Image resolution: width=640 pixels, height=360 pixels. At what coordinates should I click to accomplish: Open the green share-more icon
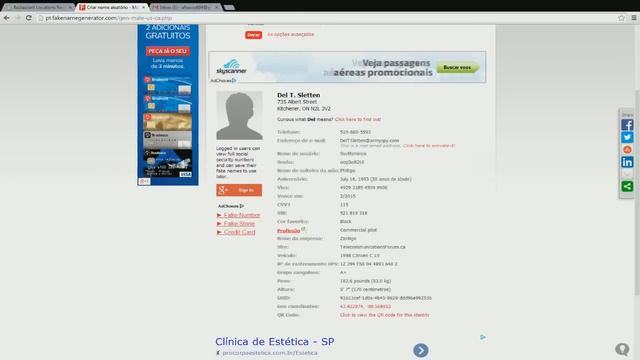click(627, 187)
